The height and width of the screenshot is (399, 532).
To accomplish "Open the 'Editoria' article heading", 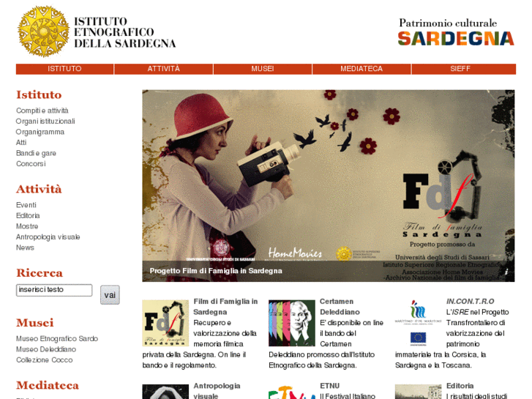I will [x=460, y=386].
